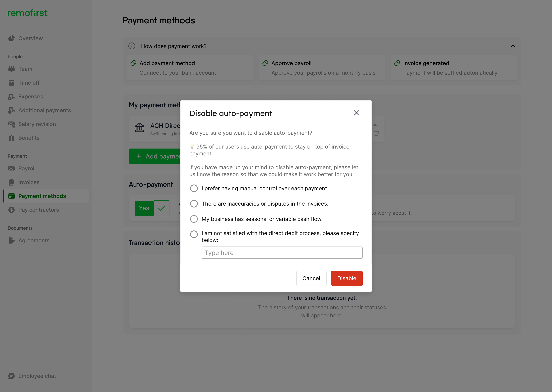Click the Pay contractors dollar icon
552x392 pixels.
coord(11,210)
